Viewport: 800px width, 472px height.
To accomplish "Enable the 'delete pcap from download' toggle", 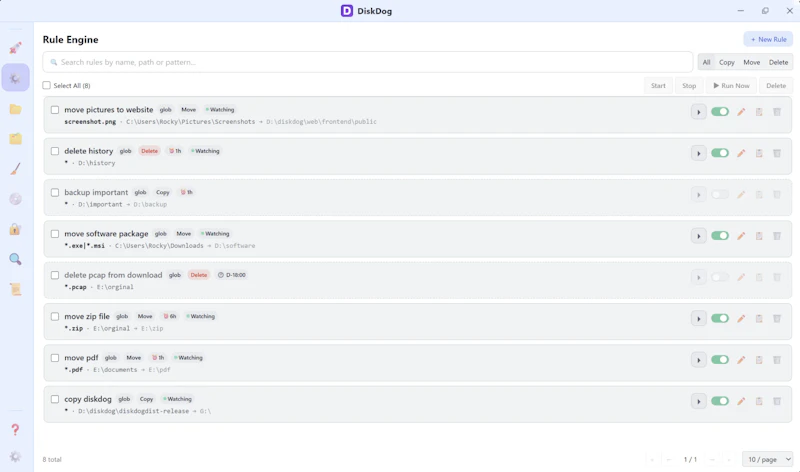I will pyautogui.click(x=720, y=277).
